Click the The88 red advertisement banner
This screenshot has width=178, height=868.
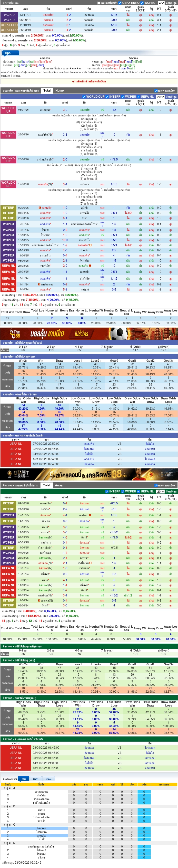[89, 334]
